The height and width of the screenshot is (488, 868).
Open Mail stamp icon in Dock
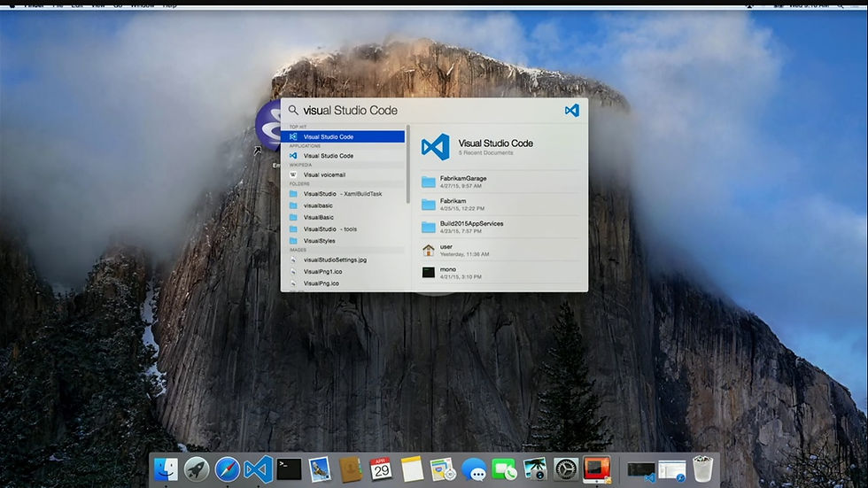320,469
